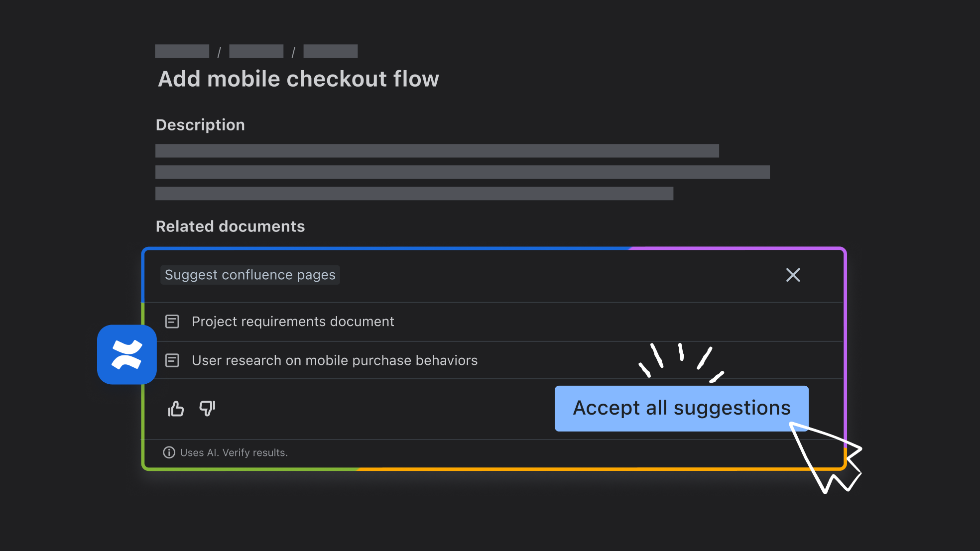Click the Uses AI. Verify results. notice

(x=234, y=453)
